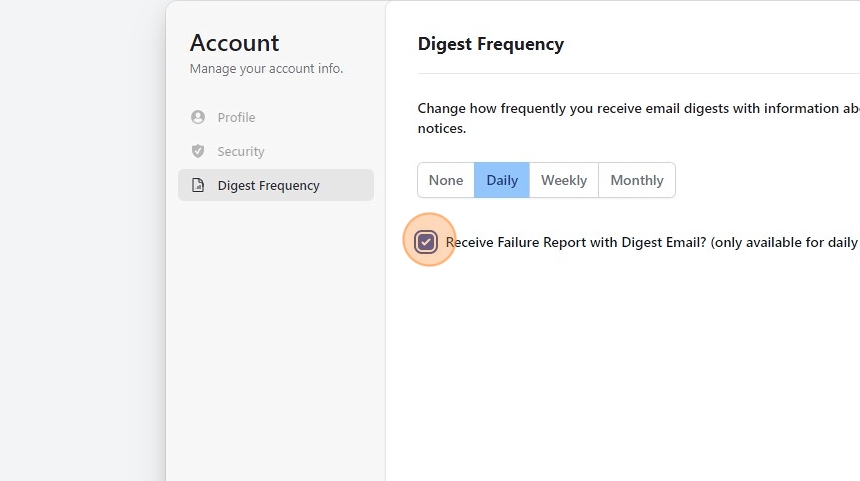The height and width of the screenshot is (481, 860).
Task: Click the Account heading
Action: [x=235, y=43]
